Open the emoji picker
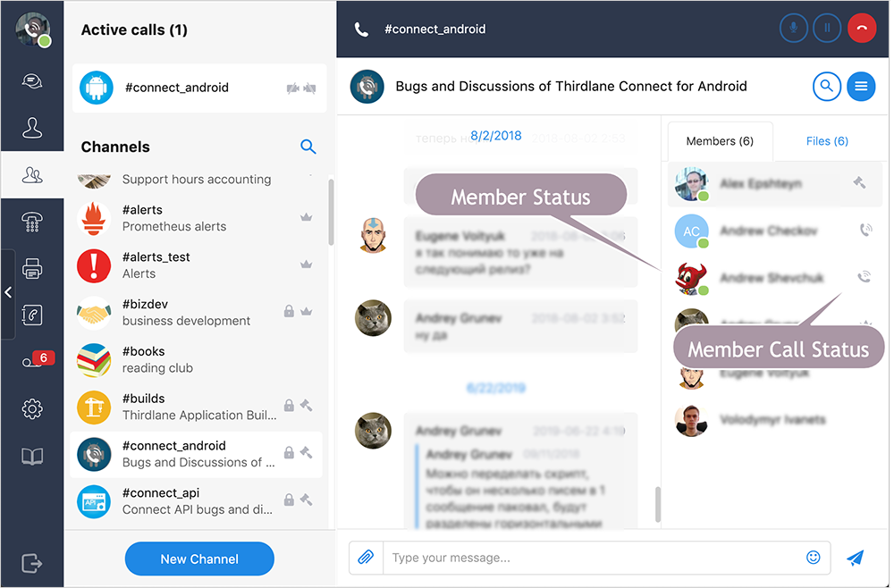 pyautogui.click(x=813, y=558)
